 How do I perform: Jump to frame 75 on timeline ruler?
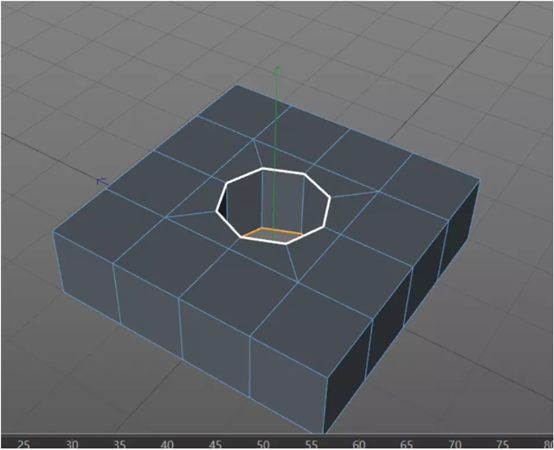502,444
